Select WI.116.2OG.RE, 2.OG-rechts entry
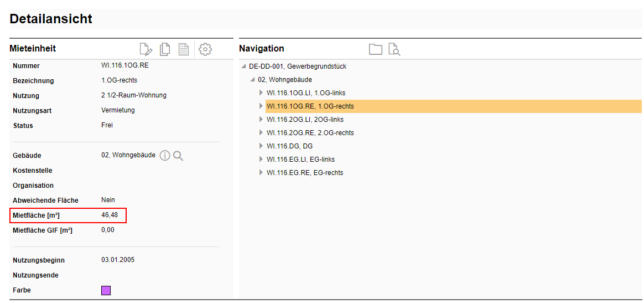Image resolution: width=644 pixels, height=303 pixels. pos(310,133)
